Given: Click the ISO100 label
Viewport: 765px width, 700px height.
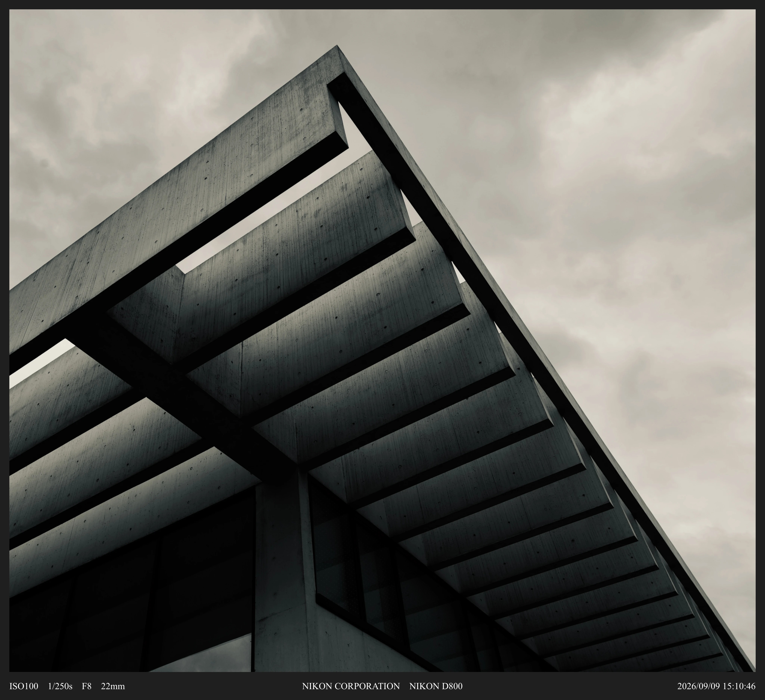Looking at the screenshot, I should (x=24, y=686).
